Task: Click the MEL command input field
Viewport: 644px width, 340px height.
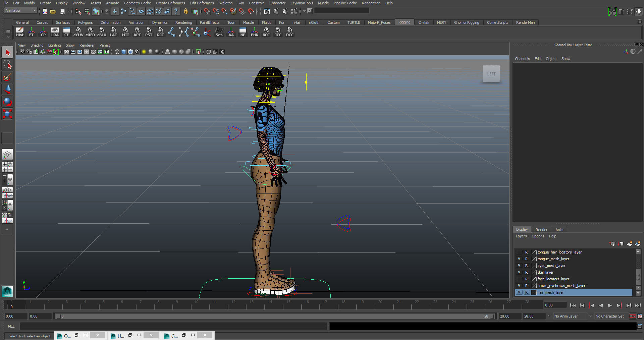Action: click(x=173, y=326)
